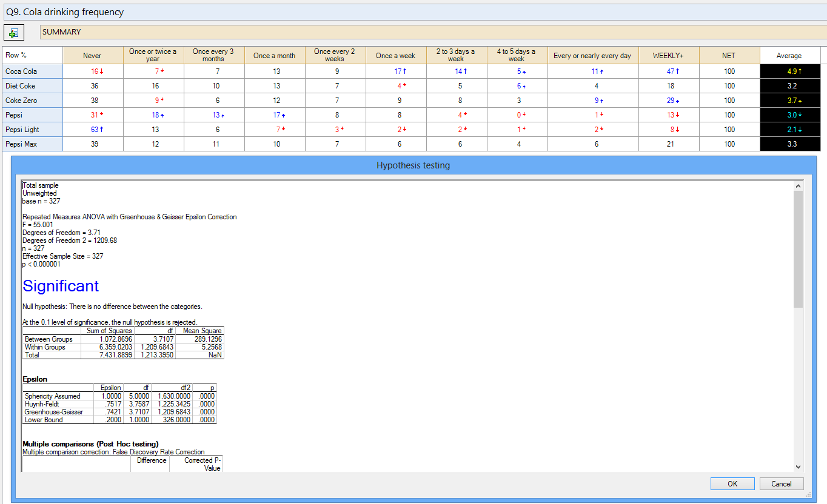Click the Coca Cola average cell 4.9
Viewport: 827px width, 504px height.
[x=789, y=71]
